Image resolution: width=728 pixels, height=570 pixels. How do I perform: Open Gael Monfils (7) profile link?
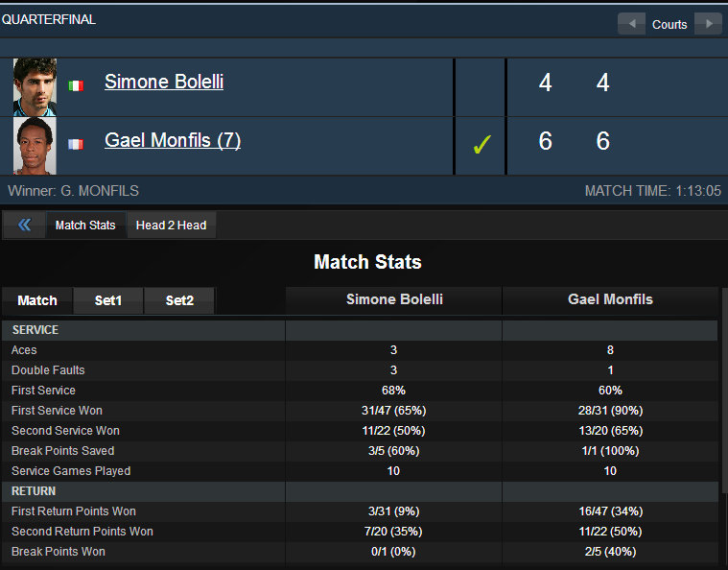(173, 140)
